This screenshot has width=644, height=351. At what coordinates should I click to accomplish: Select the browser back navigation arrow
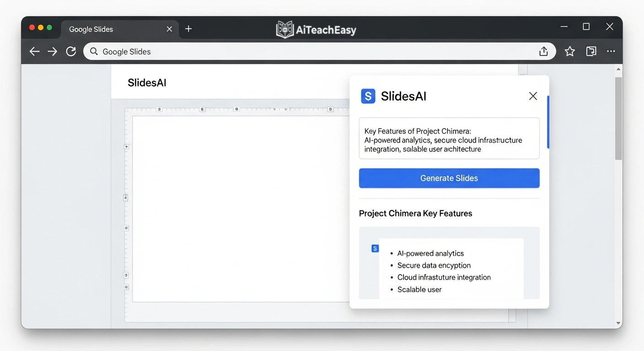point(34,51)
